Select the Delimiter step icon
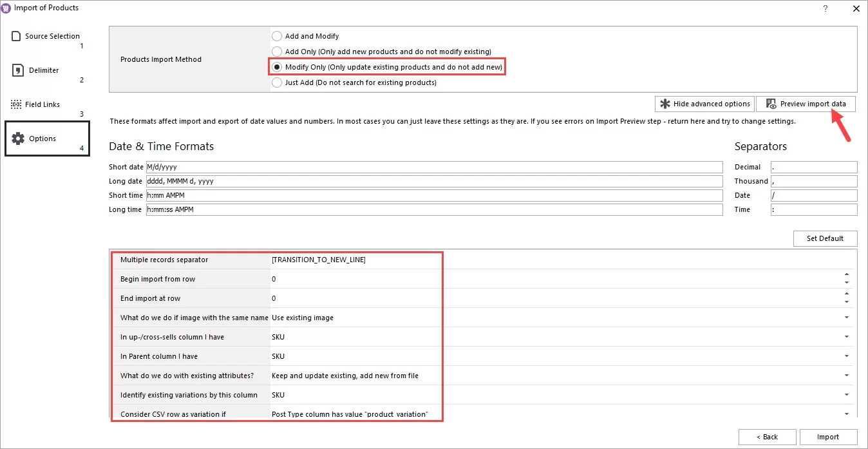Image resolution: width=868 pixels, height=449 pixels. pyautogui.click(x=15, y=70)
